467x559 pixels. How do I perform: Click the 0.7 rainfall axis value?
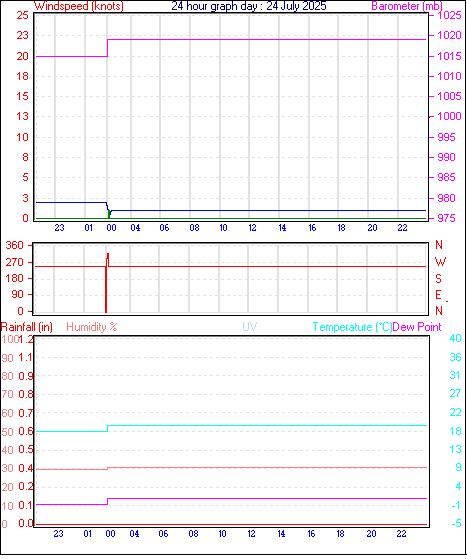click(25, 413)
